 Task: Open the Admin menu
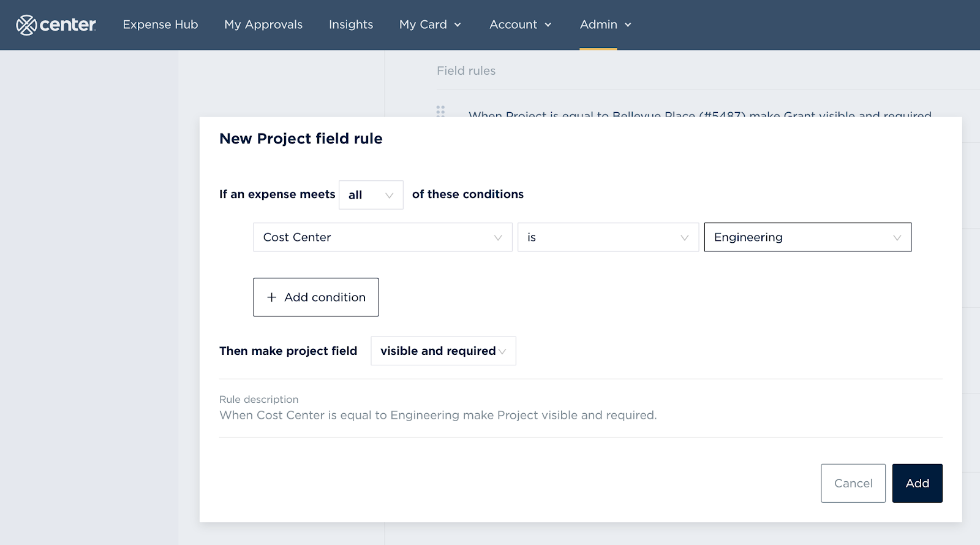598,25
